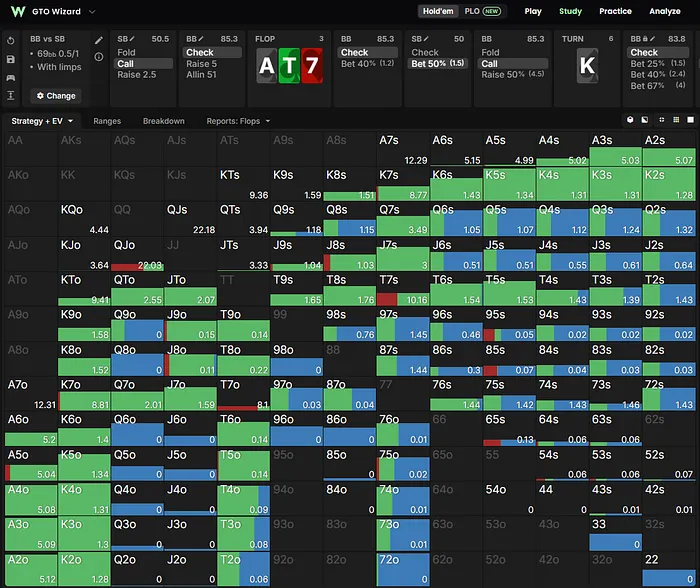Click the gear icon on the Change button

tap(40, 96)
